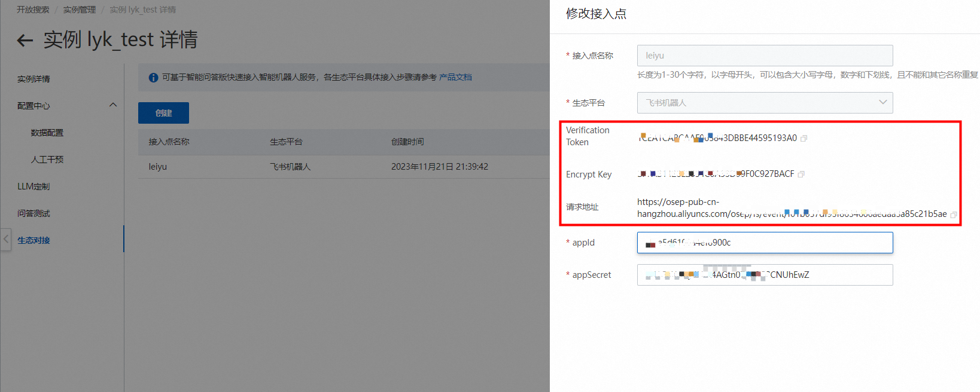Click the appSecret input field
This screenshot has height=392, width=980.
[x=765, y=275]
